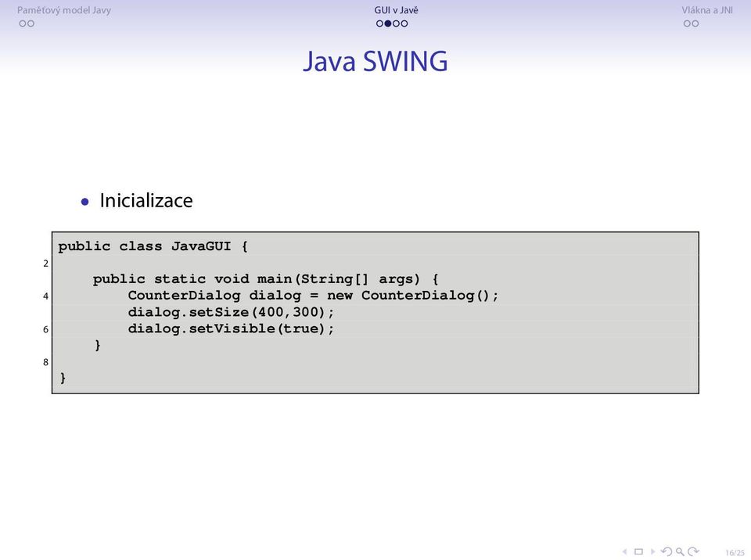
Task: Click line number 2 beside the code
Action: 46,264
